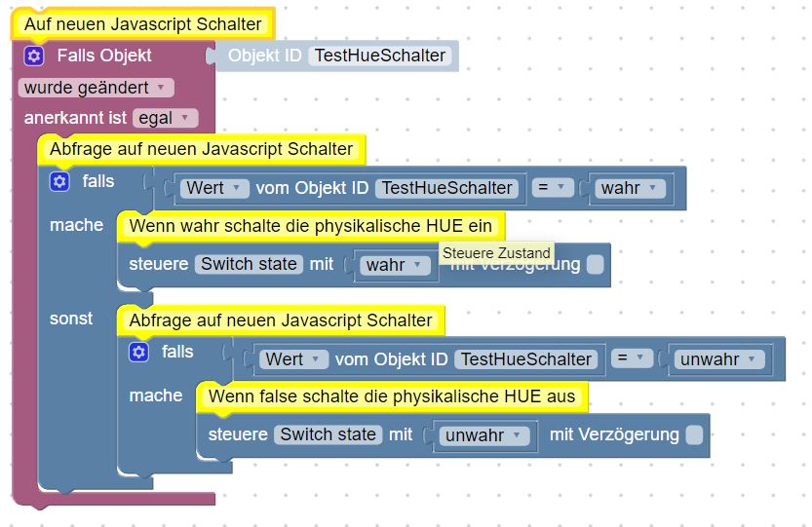
Task: Open first 'Wert' attribute dropdown
Action: [x=214, y=188]
